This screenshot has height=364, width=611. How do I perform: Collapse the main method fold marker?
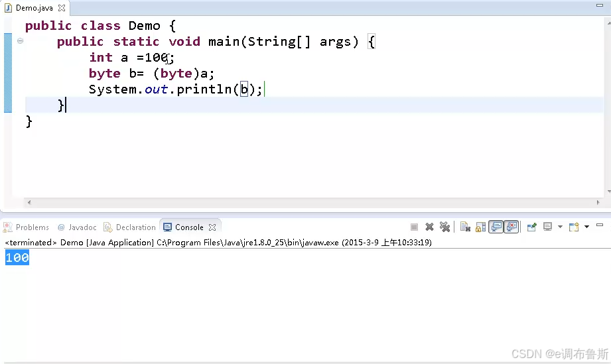21,41
